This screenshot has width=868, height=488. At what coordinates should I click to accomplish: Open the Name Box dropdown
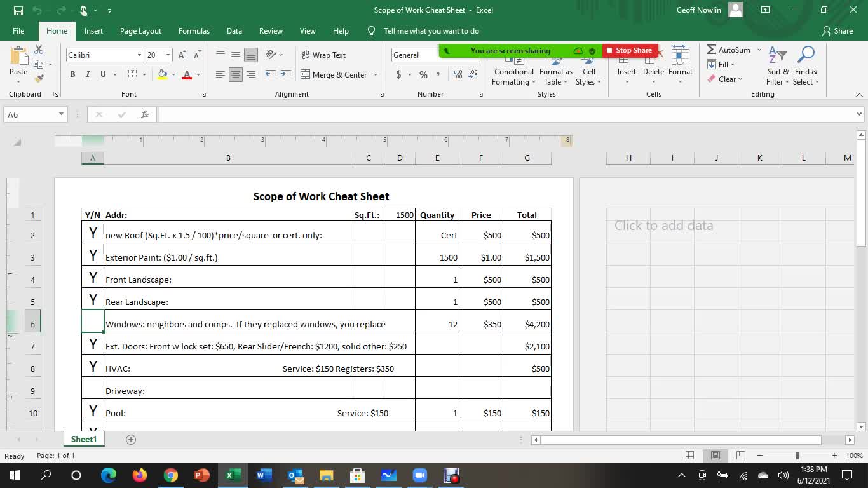click(61, 114)
